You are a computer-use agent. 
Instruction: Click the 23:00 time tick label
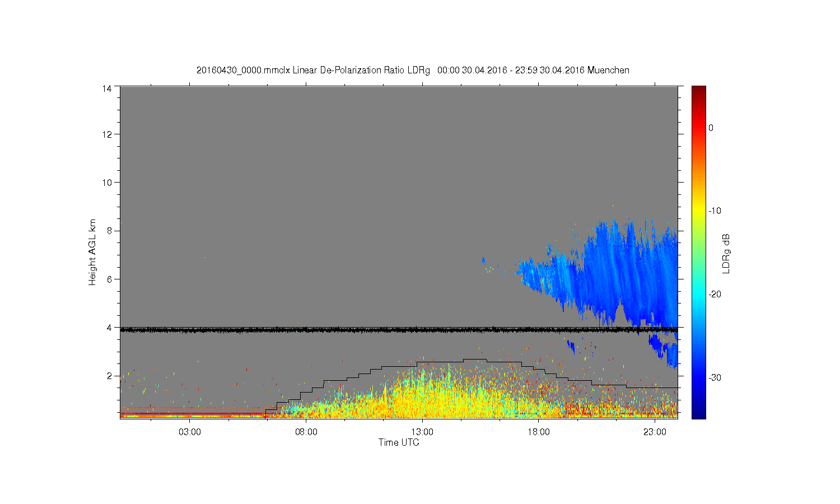pyautogui.click(x=655, y=432)
